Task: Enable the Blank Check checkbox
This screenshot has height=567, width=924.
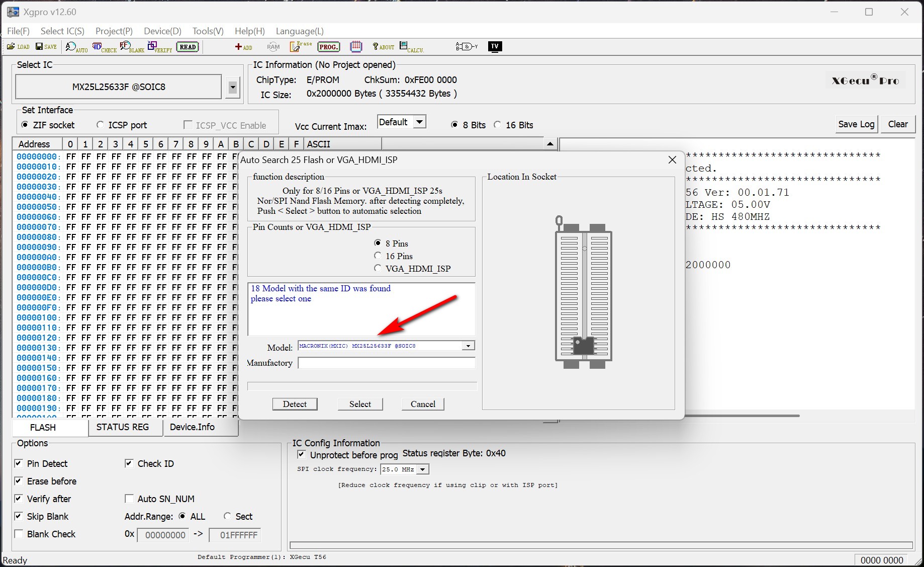Action: [19, 534]
